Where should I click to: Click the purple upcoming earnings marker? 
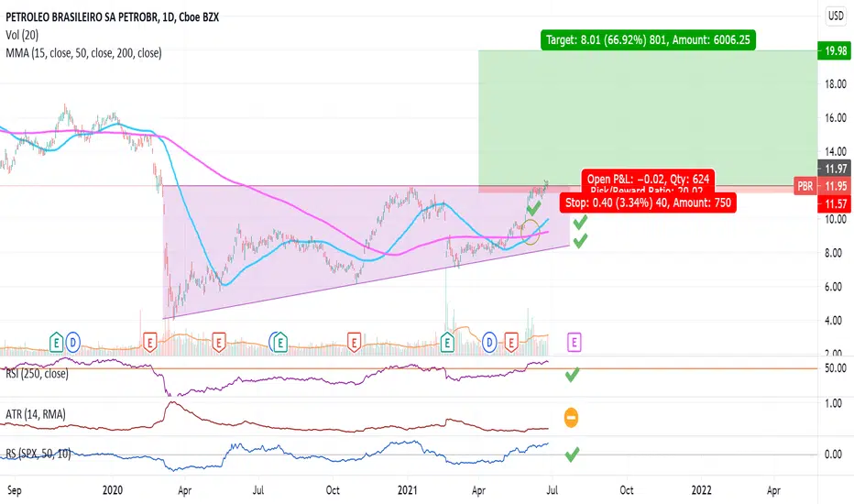point(574,342)
